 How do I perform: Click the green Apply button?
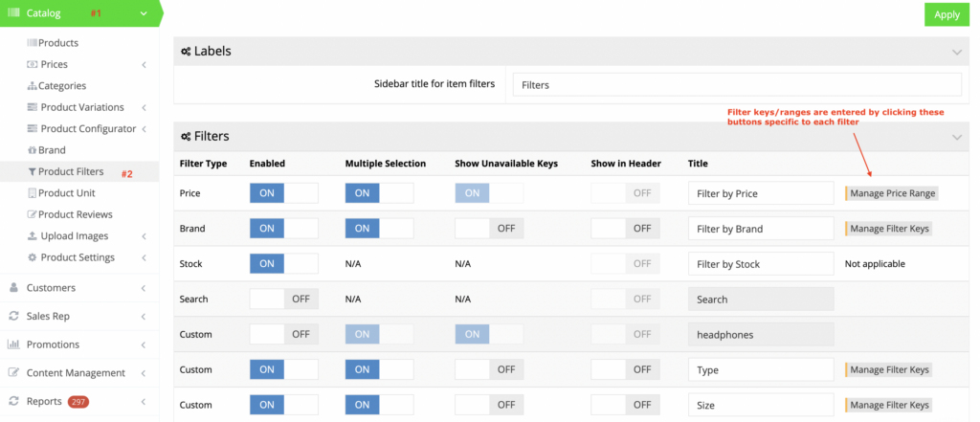coord(947,14)
